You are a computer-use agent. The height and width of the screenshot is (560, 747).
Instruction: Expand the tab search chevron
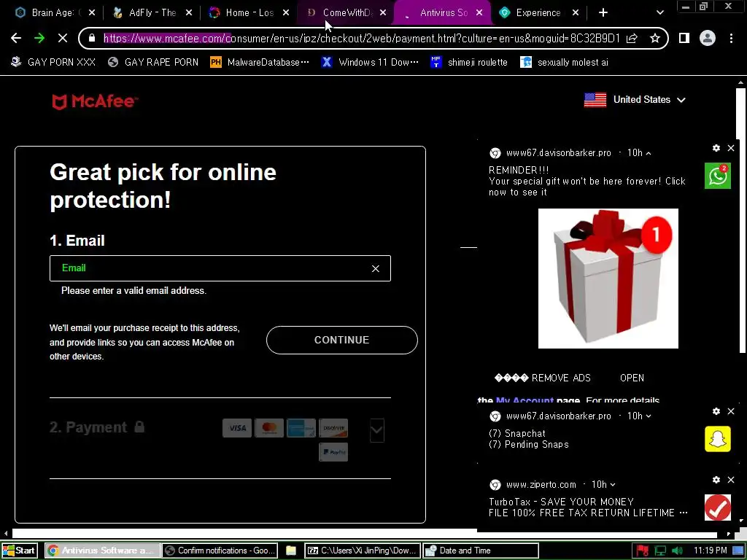click(659, 13)
